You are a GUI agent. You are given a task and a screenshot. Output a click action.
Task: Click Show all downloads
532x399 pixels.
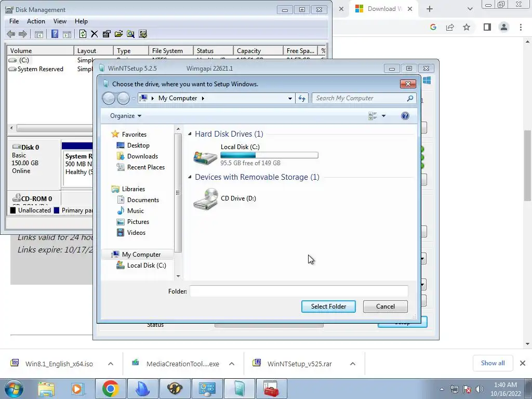(493, 363)
